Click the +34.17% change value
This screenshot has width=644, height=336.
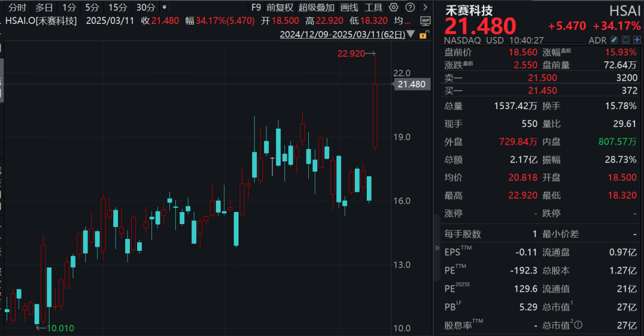(x=617, y=26)
